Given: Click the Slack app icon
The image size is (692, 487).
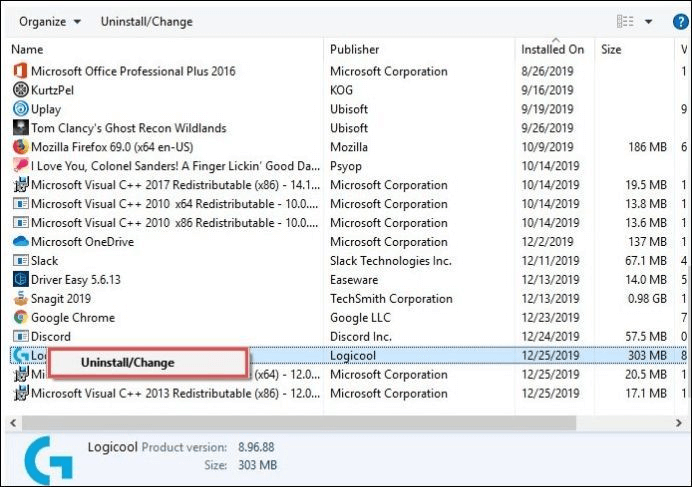Looking at the screenshot, I should point(20,261).
